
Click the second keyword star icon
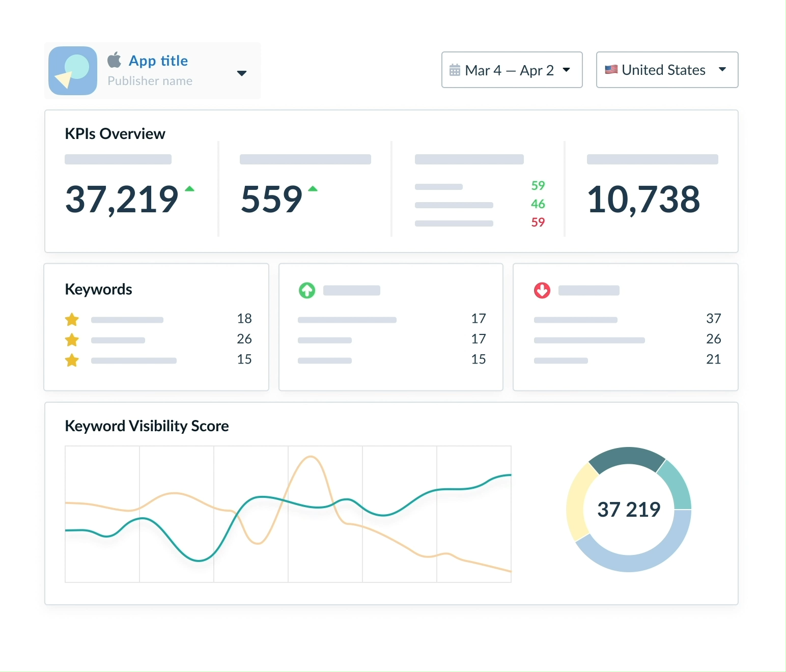pos(72,340)
